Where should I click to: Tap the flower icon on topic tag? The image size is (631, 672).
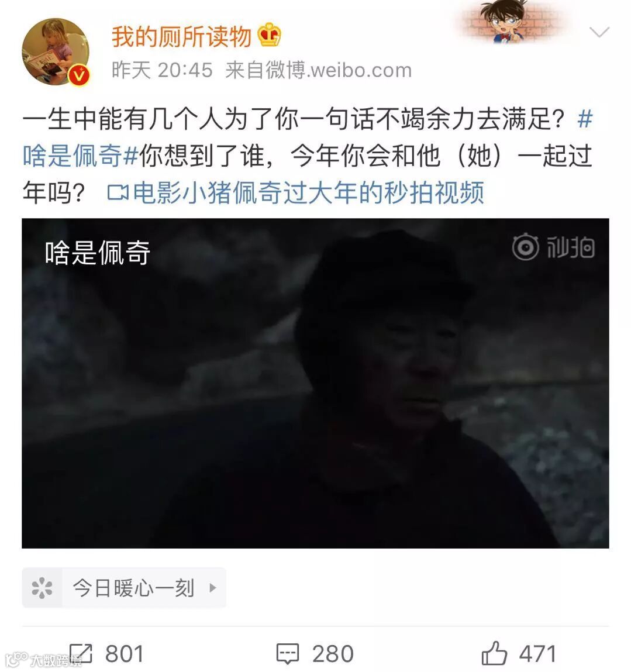pyautogui.click(x=42, y=588)
